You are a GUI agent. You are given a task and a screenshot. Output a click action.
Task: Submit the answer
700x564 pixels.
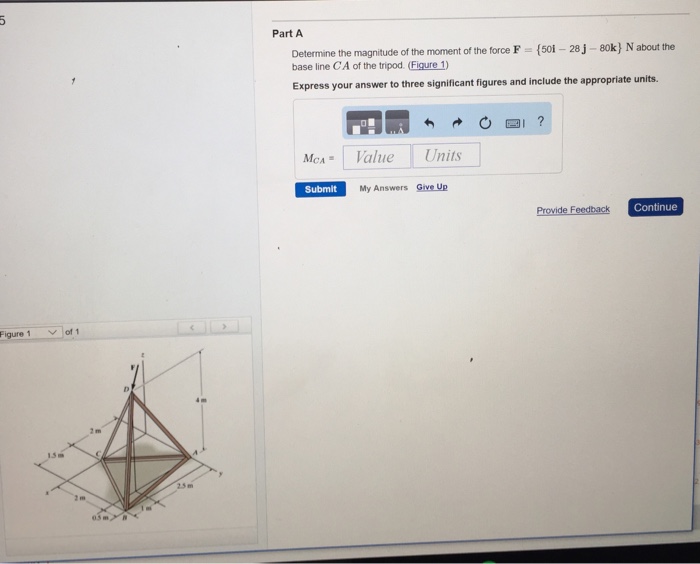coord(321,189)
